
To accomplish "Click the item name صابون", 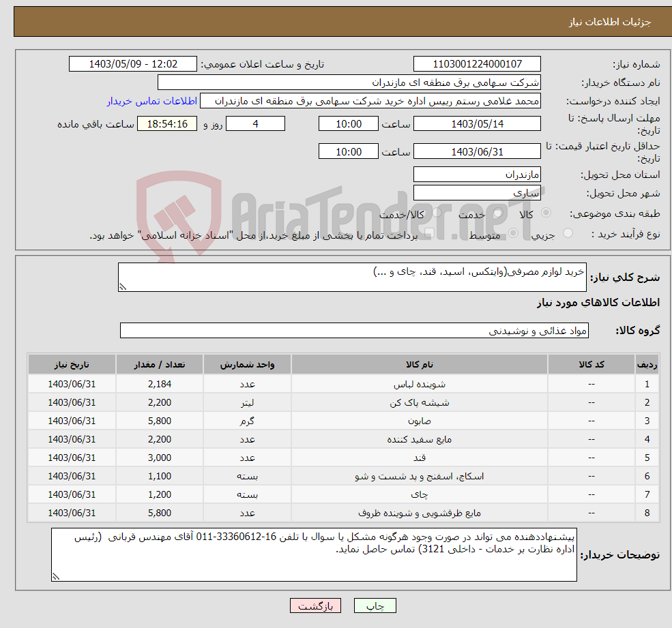I will click(x=419, y=421).
